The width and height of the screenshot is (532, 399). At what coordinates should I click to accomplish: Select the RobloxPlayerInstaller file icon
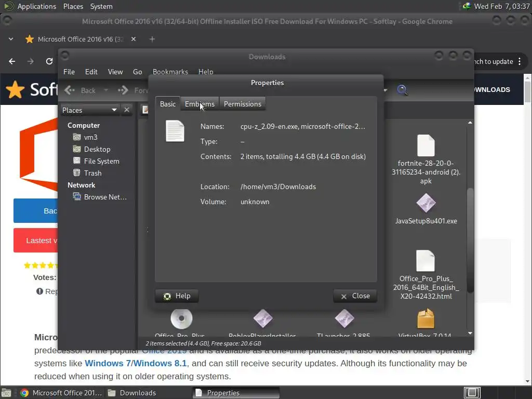click(x=263, y=318)
